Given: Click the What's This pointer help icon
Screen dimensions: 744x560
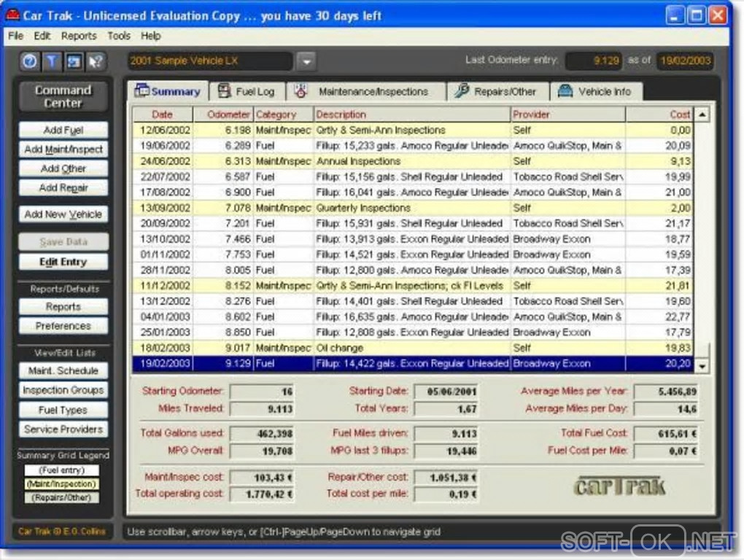Looking at the screenshot, I should (x=96, y=61).
